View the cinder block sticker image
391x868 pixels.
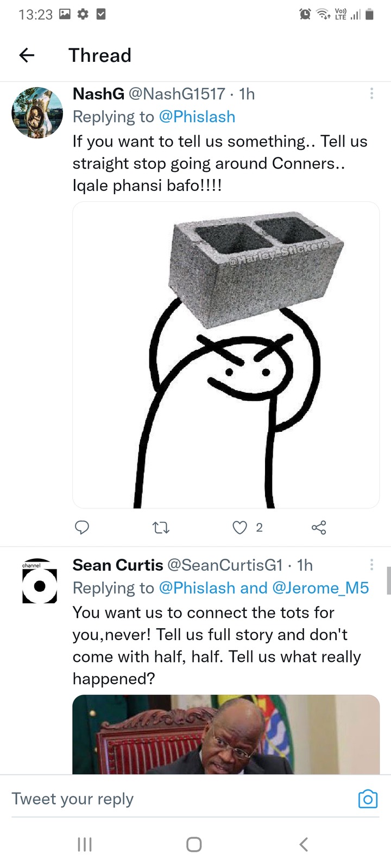click(226, 355)
